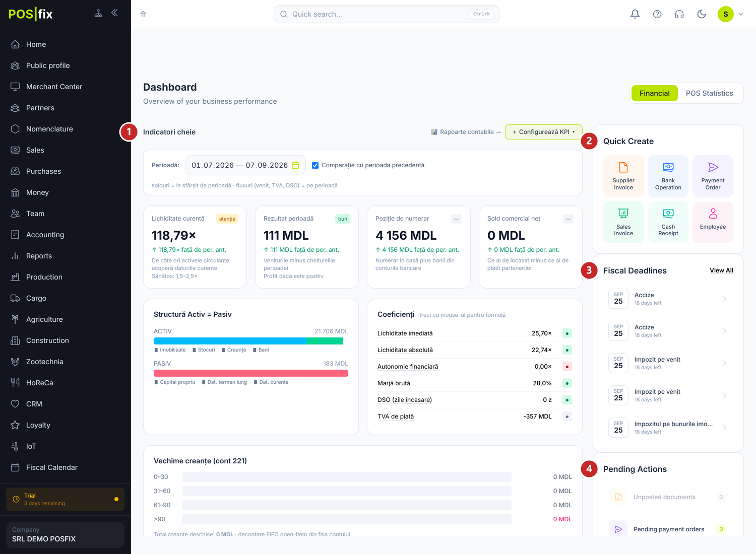Open the Fiscal Calendar sidebar item
Viewport: 756px width, 554px height.
coord(66,467)
